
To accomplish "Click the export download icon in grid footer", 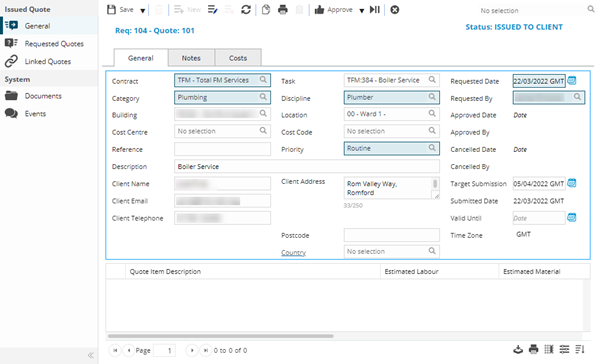I will click(518, 349).
